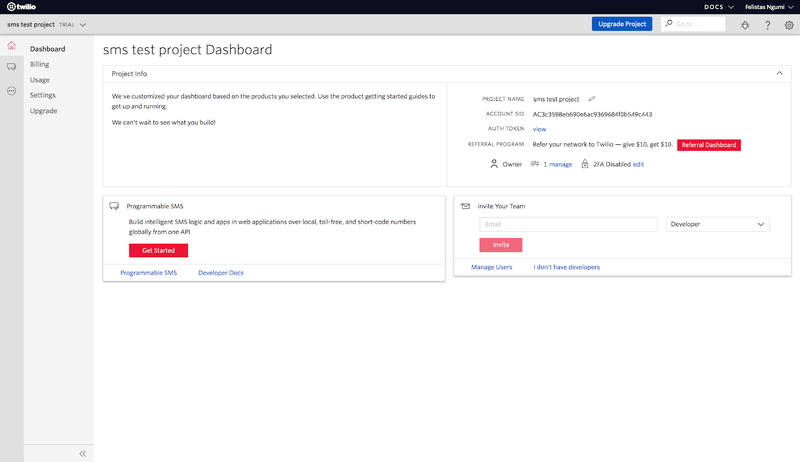Click the Invite Your Team envelope icon
The width and height of the screenshot is (800, 462).
[x=465, y=206]
